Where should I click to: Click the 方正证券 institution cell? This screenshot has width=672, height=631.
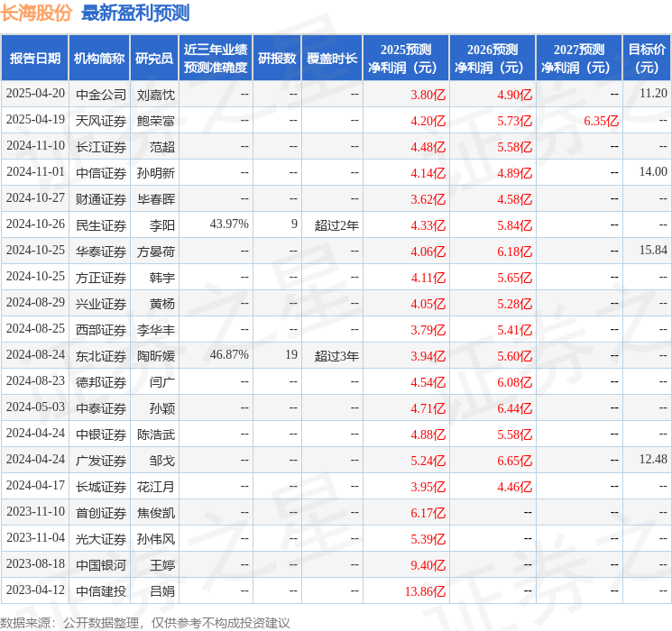(101, 278)
